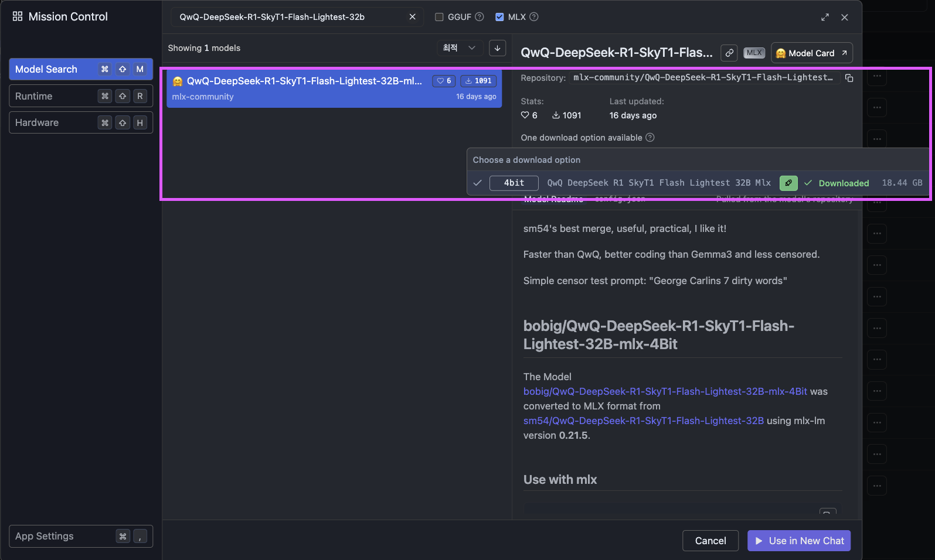935x560 pixels.
Task: Click the 'Showing 1 models' count text
Action: point(204,48)
